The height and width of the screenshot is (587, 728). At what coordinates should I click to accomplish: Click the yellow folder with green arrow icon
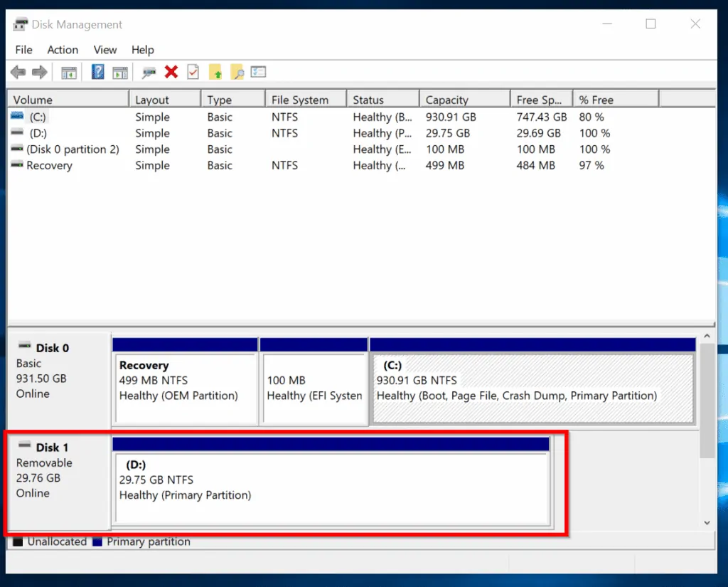pos(215,72)
